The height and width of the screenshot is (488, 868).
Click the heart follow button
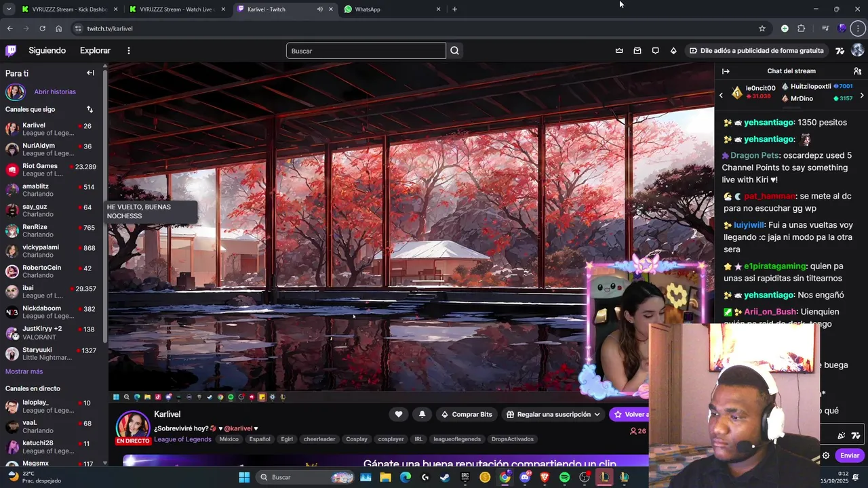(x=399, y=414)
